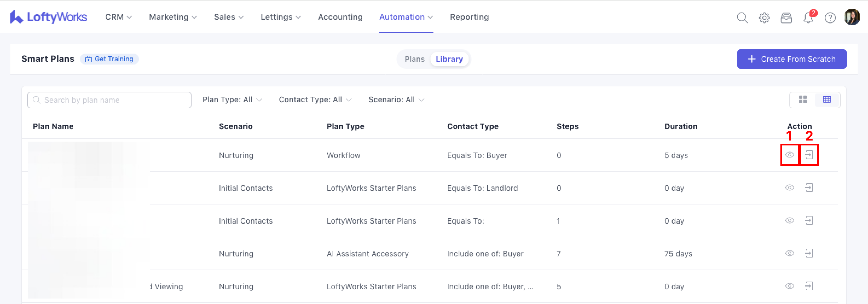The image size is (868, 304).
Task: Click the help question mark icon
Action: point(830,17)
